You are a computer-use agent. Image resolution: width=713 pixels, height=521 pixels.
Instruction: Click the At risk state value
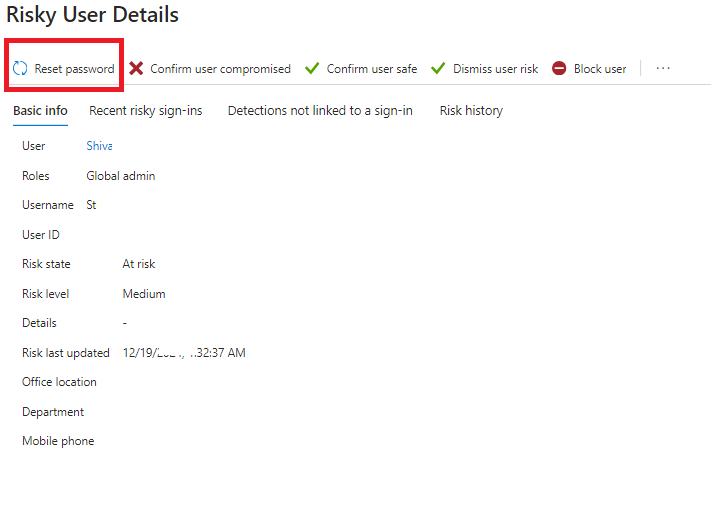click(x=139, y=264)
